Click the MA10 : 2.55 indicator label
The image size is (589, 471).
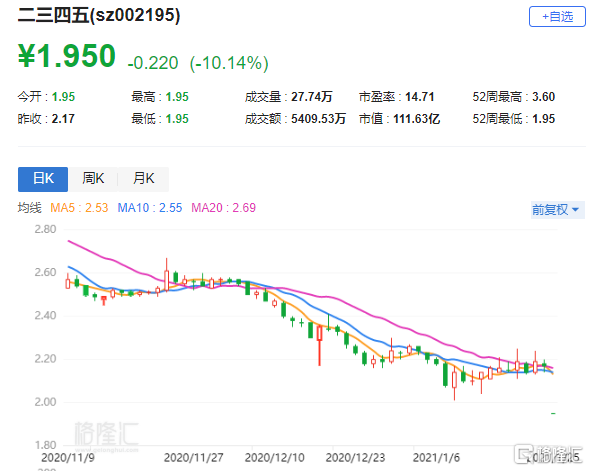150,208
